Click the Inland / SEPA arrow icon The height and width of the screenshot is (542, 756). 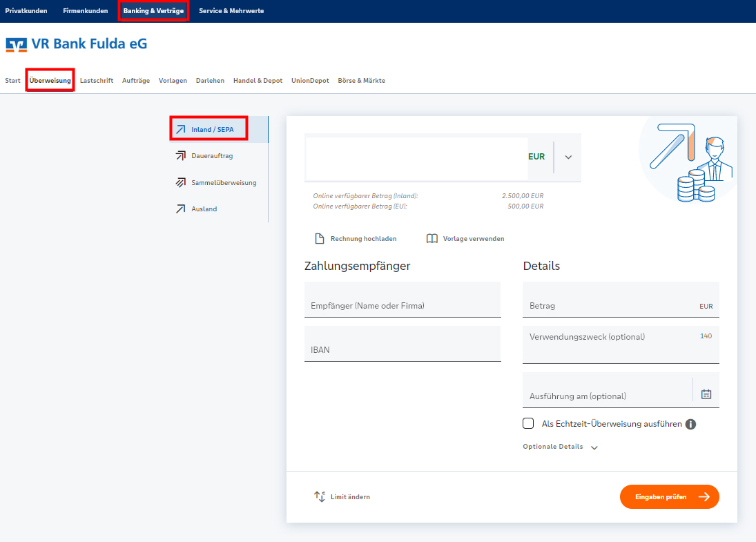coord(181,129)
